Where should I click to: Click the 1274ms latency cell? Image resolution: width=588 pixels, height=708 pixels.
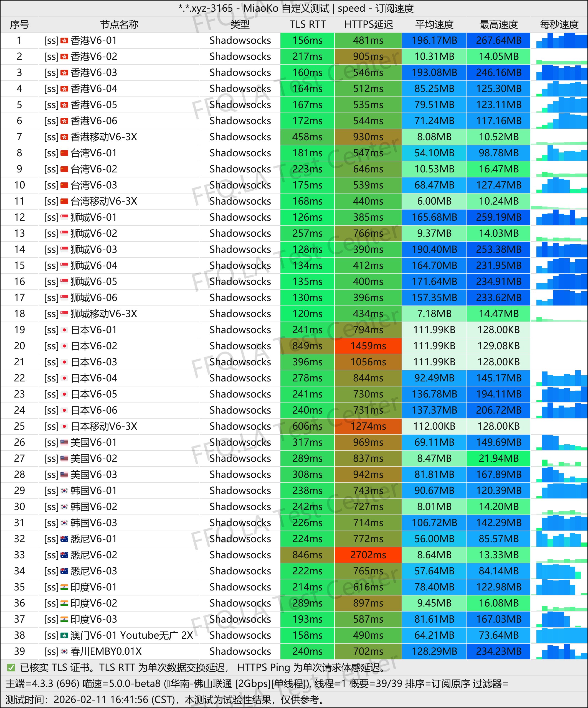(368, 426)
